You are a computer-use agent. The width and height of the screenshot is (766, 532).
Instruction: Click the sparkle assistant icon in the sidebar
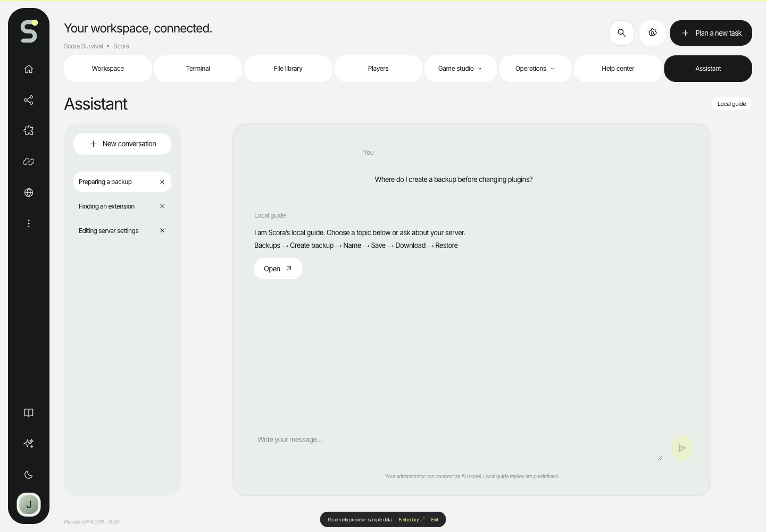click(x=29, y=443)
